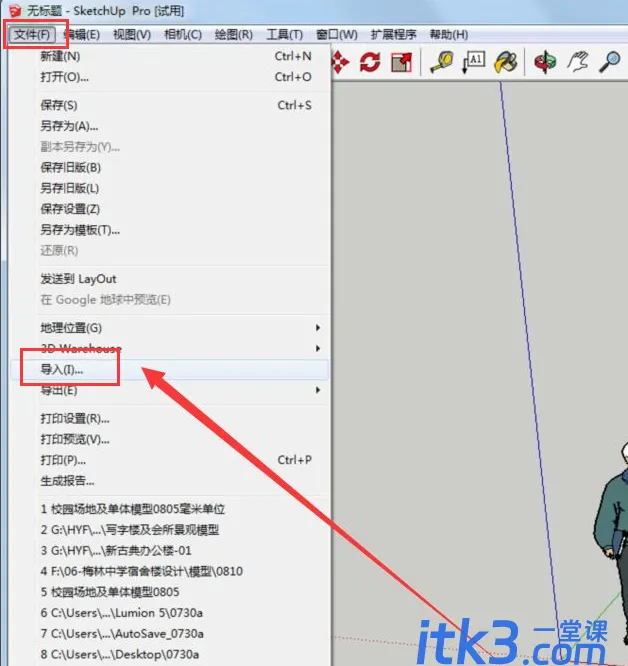Open recent file 3 新古典办公楼-01
628x666 pixels.
pyautogui.click(x=169, y=550)
